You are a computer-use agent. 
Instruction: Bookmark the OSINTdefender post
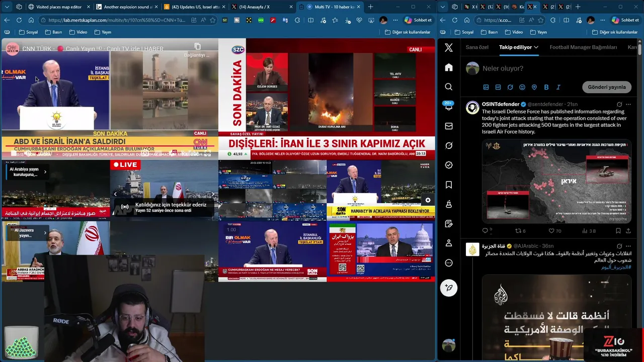click(618, 231)
